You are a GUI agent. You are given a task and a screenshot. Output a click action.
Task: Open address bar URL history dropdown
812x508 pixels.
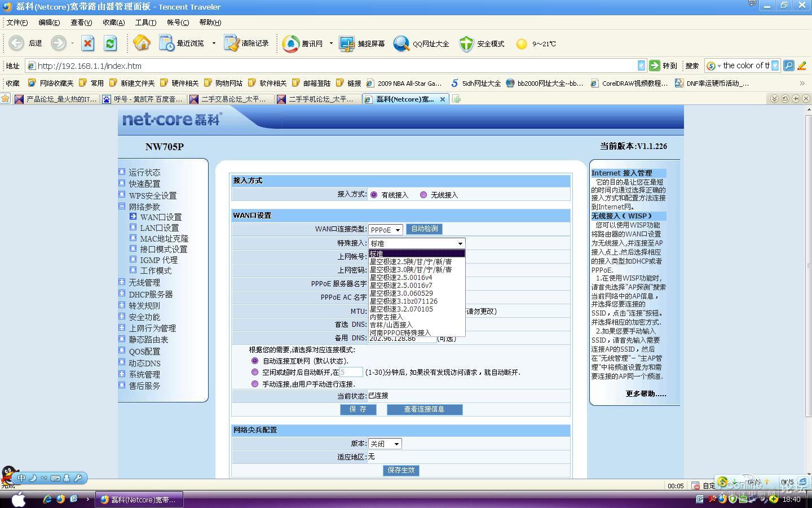coord(641,65)
